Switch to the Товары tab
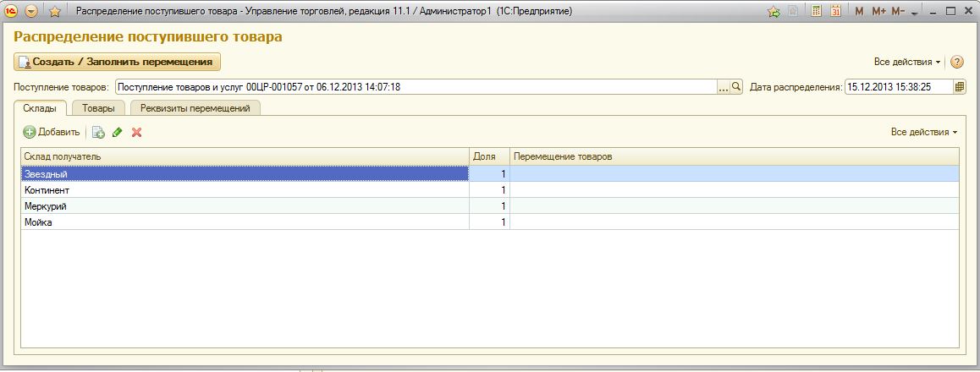980x372 pixels. [98, 108]
